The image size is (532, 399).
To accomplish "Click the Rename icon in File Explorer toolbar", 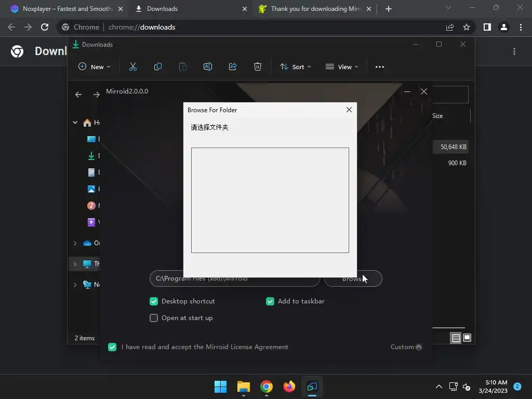I will [208, 67].
